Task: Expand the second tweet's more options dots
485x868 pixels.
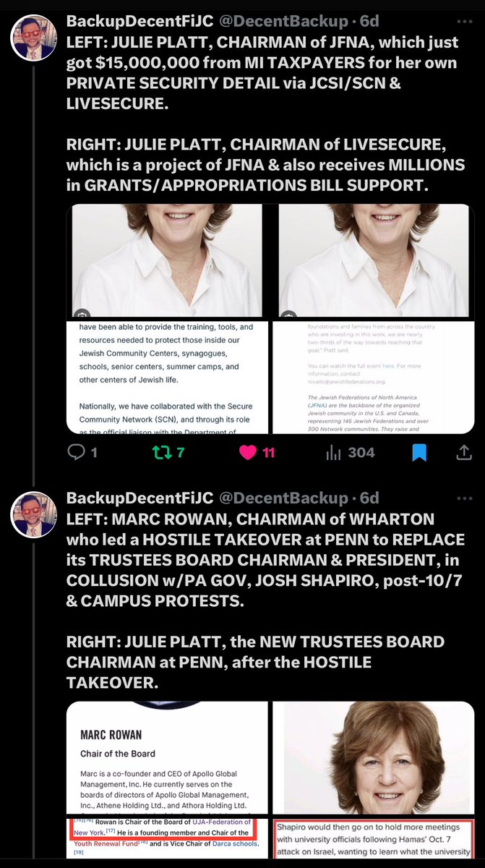Action: point(465,498)
